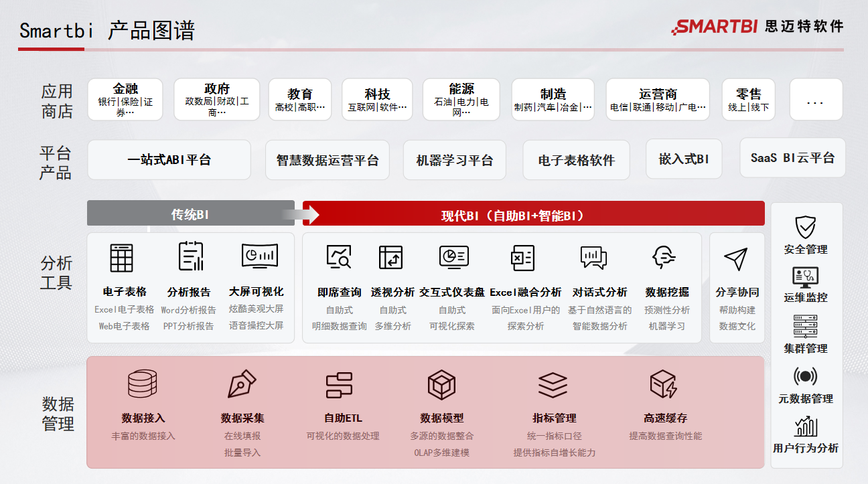868x484 pixels.
Task: Click the 丰富的数据接入 text
Action: (143, 436)
